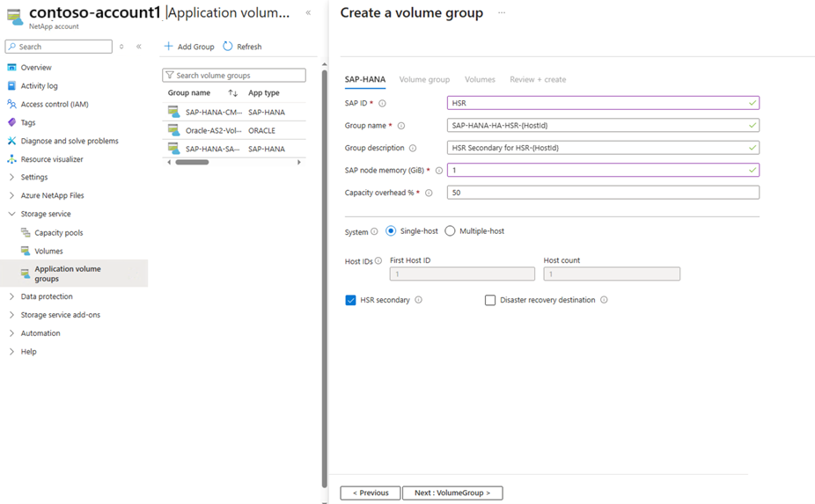The height and width of the screenshot is (504, 815).
Task: Click the SAP-HANA-CM volume group row
Action: (x=234, y=112)
